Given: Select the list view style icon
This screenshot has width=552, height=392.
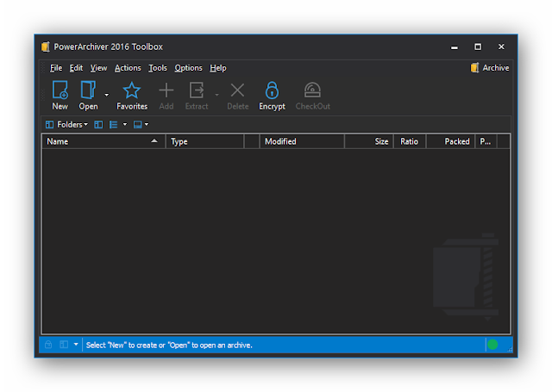Looking at the screenshot, I should [x=113, y=124].
